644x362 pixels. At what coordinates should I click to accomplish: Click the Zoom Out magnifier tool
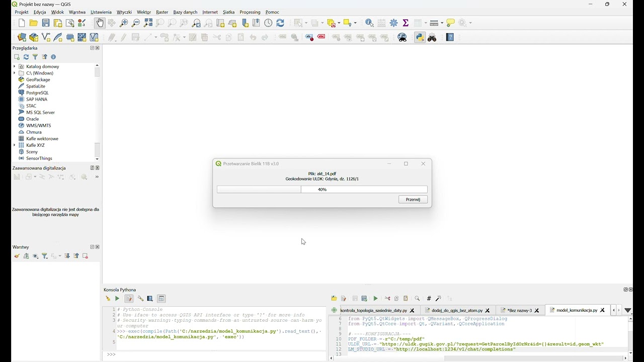[136, 23]
